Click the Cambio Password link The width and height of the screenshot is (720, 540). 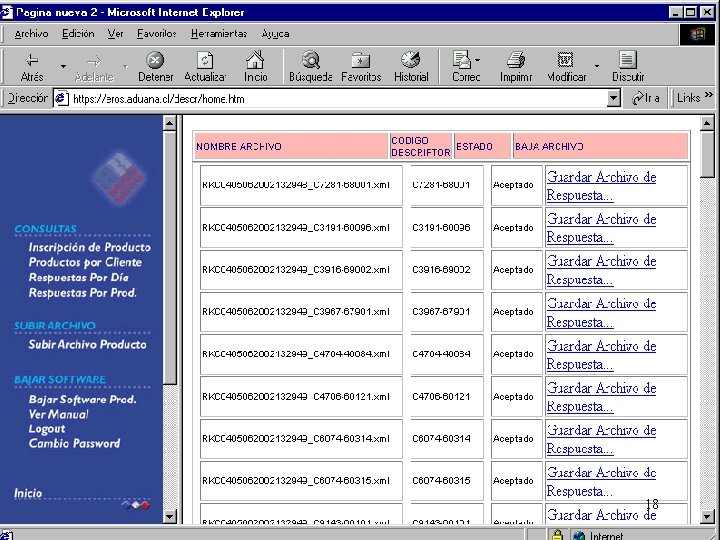74,444
